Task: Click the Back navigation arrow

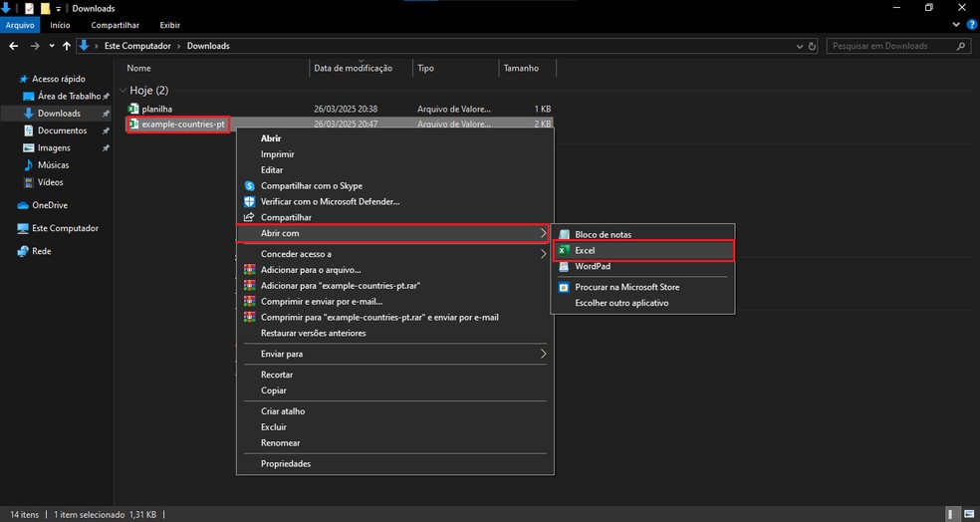Action: (14, 46)
